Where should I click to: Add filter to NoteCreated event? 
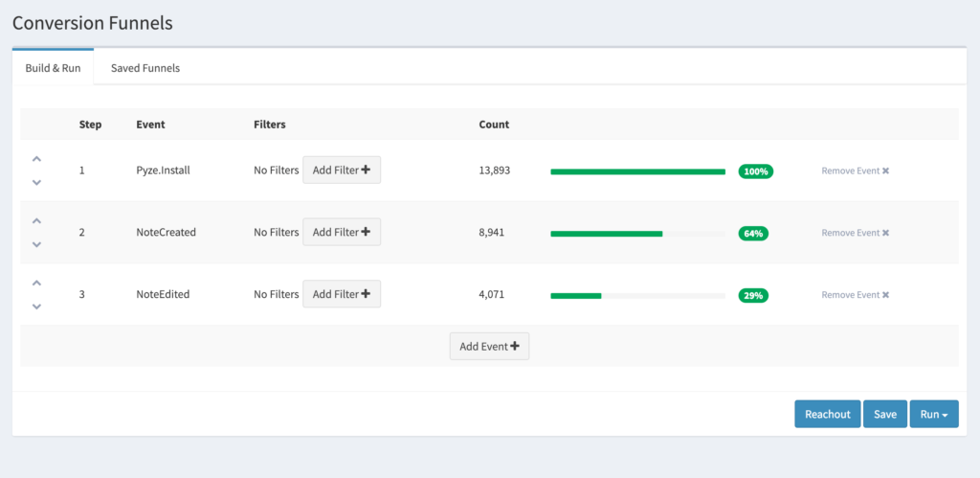(x=342, y=232)
